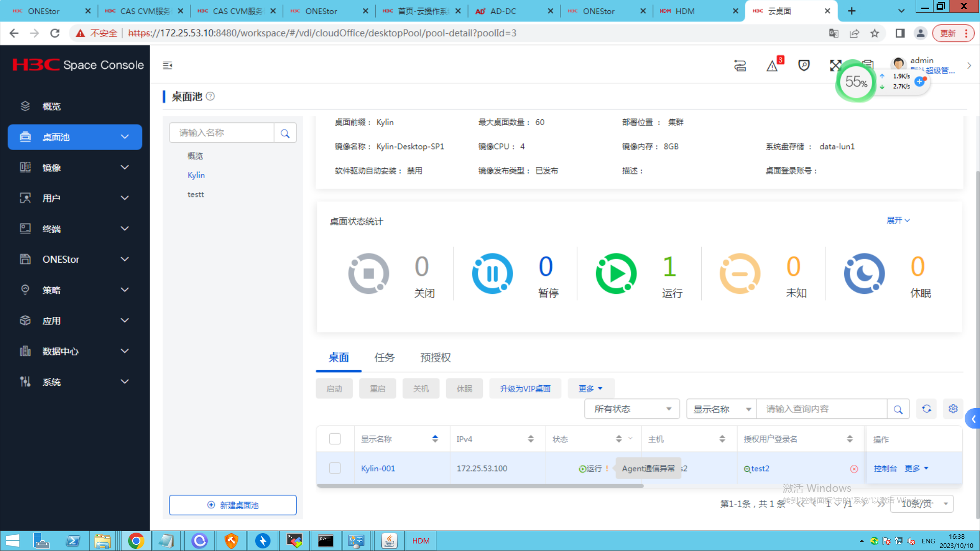Sort the table by the 显示名称 column
The height and width of the screenshot is (551, 980).
point(435,439)
